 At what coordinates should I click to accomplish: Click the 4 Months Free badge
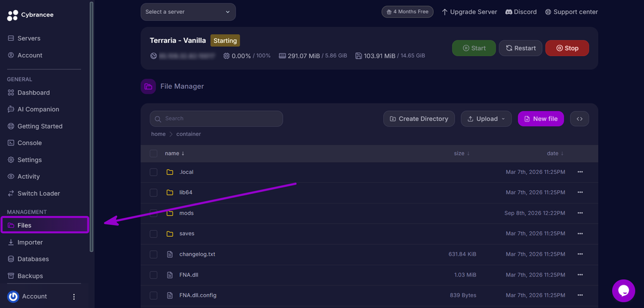(408, 11)
